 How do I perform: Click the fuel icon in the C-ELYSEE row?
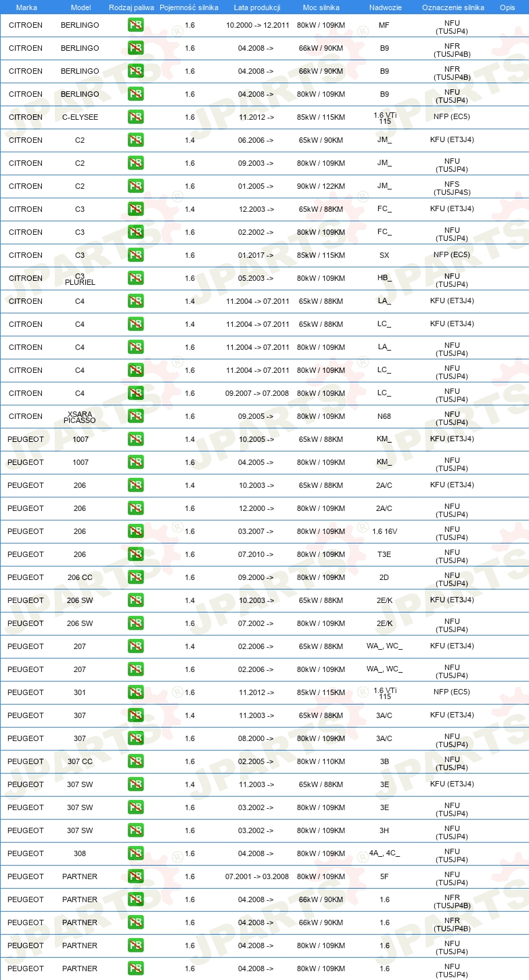click(x=135, y=117)
